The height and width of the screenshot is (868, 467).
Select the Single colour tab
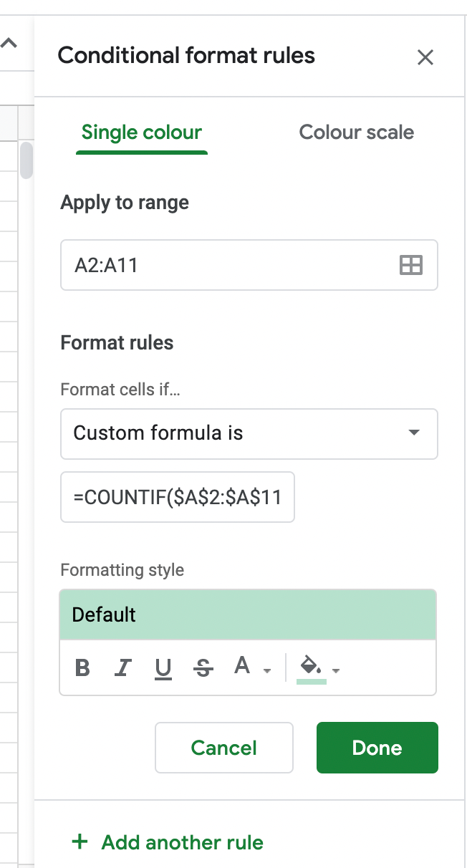click(x=141, y=132)
